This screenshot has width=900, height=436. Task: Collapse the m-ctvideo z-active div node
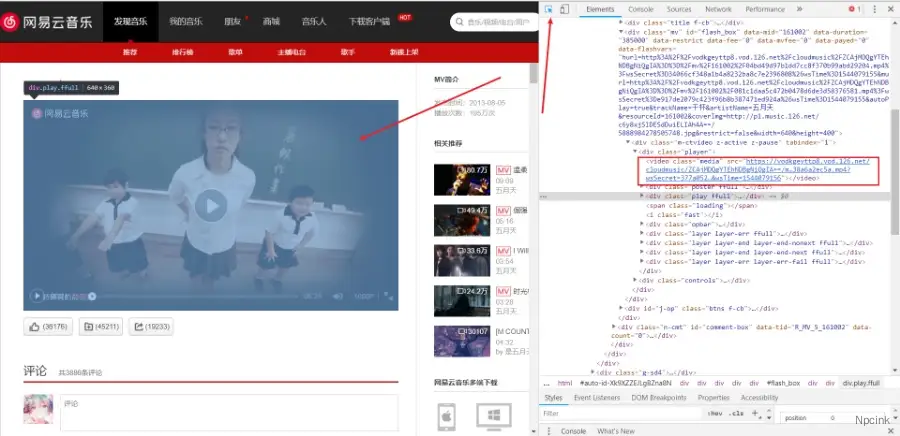[x=628, y=142]
